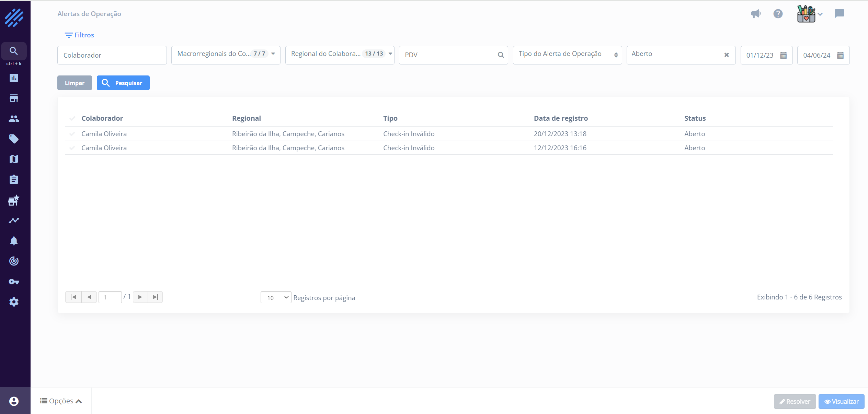Click the help question mark icon
This screenshot has height=414, width=868.
point(778,14)
